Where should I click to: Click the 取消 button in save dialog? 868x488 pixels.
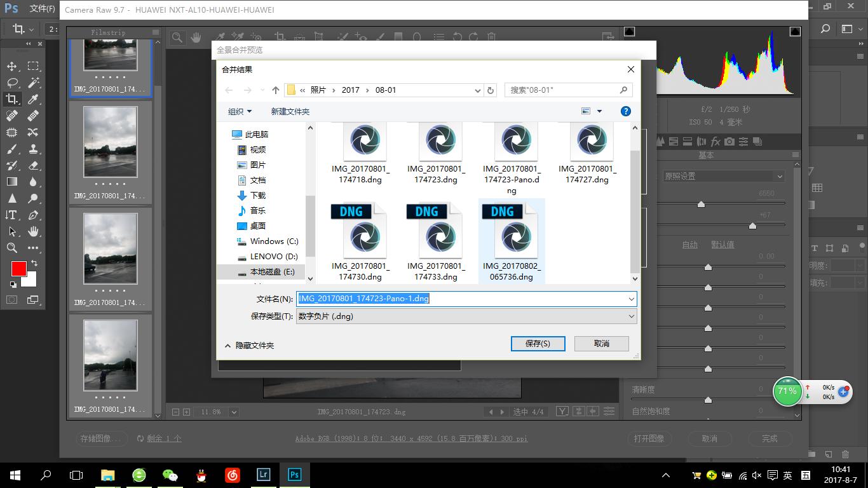(601, 343)
